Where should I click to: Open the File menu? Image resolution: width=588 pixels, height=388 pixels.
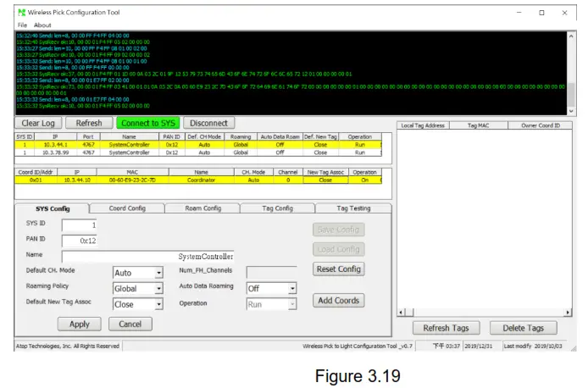click(23, 25)
